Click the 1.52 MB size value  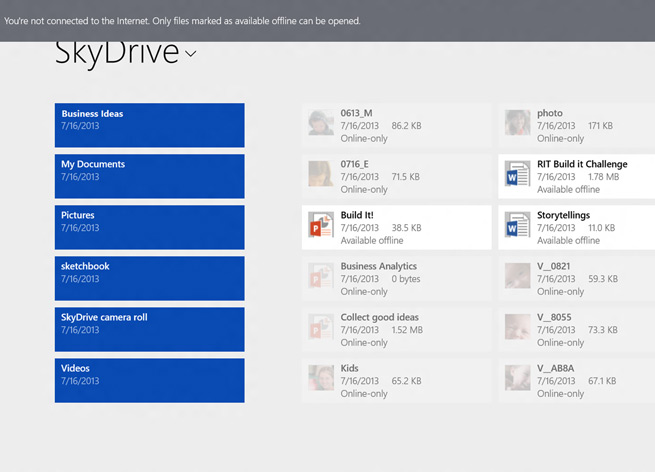pos(407,330)
